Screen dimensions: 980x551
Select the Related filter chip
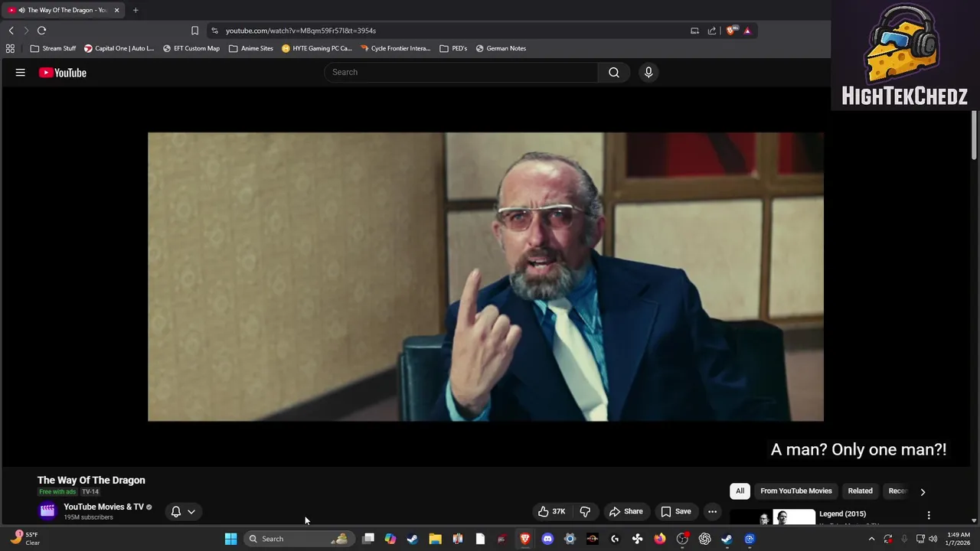860,491
